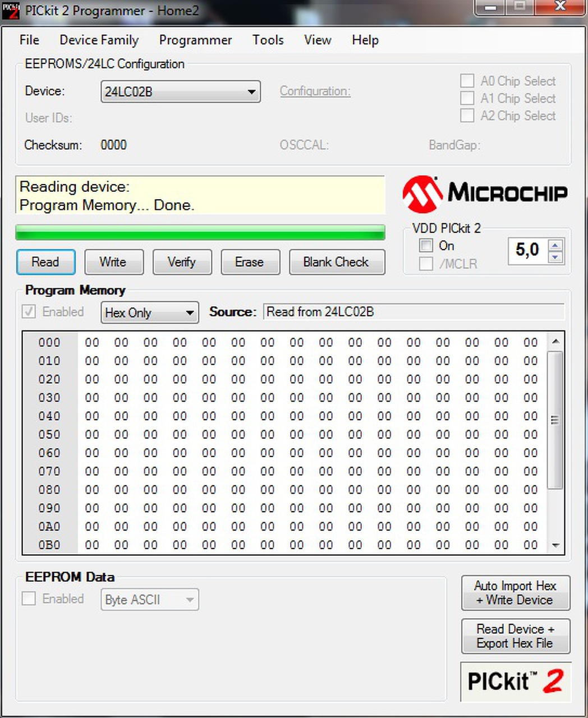The width and height of the screenshot is (588, 718).
Task: Select address row 030 label
Action: pos(49,397)
